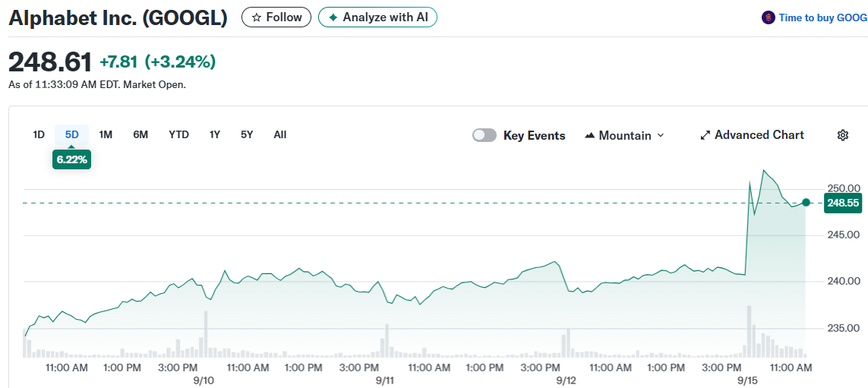Select the YTD range tab
This screenshot has height=388, width=868.
click(x=178, y=134)
